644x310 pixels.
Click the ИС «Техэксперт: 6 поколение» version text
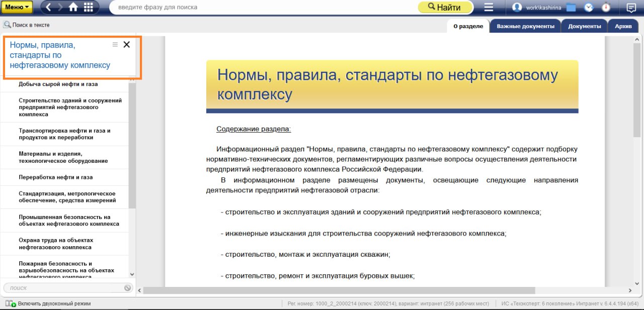click(570, 303)
